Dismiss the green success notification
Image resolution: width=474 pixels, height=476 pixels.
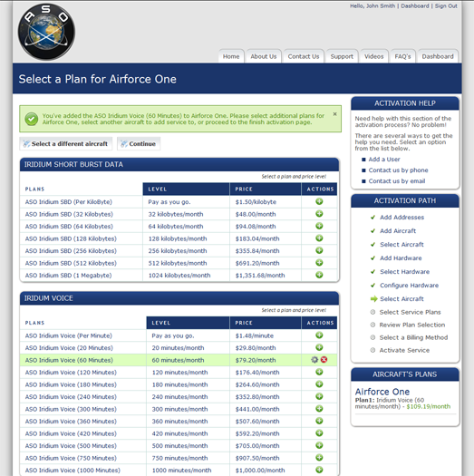(x=334, y=114)
